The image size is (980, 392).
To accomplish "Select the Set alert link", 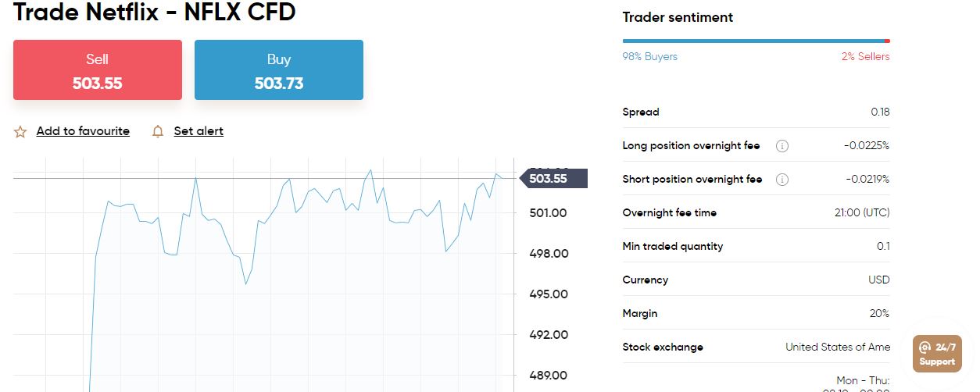I will coord(199,131).
